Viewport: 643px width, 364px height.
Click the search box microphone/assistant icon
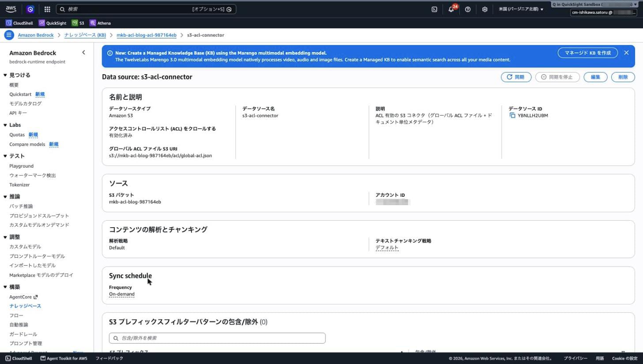229,9
